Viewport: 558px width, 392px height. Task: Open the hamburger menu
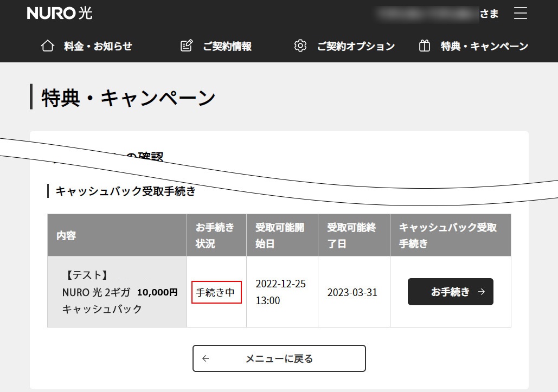pos(520,14)
